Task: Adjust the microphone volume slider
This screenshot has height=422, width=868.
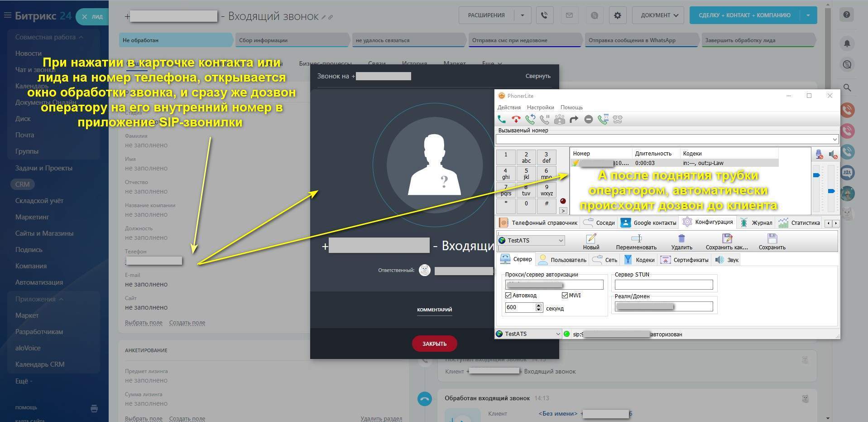Action: point(817,175)
